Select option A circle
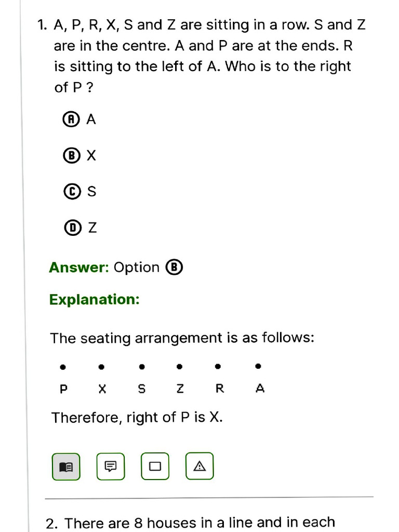The width and height of the screenshot is (399, 532). tap(70, 119)
